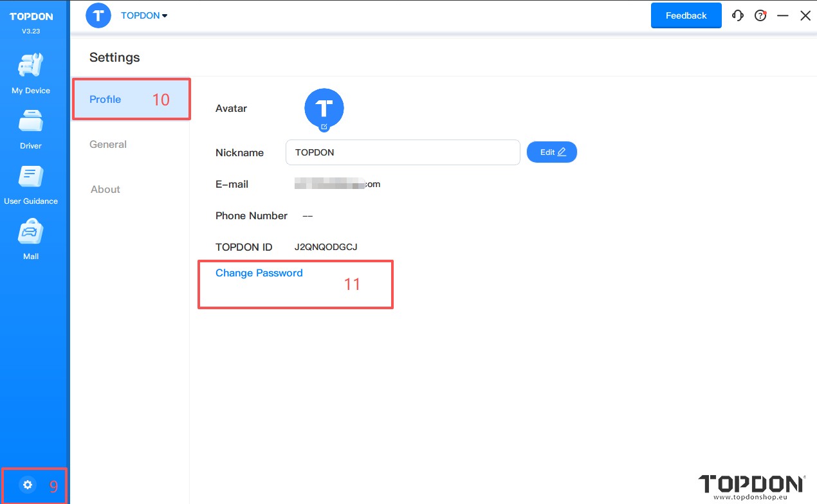Viewport: 817px width, 504px height.
Task: Click the blurred E-mail address value
Action: tap(337, 184)
